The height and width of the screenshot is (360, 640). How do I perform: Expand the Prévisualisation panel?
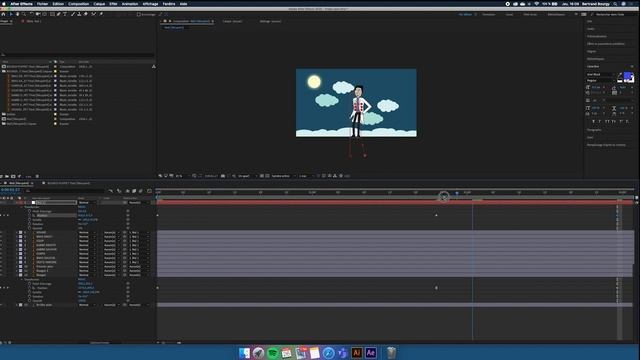coord(597,36)
